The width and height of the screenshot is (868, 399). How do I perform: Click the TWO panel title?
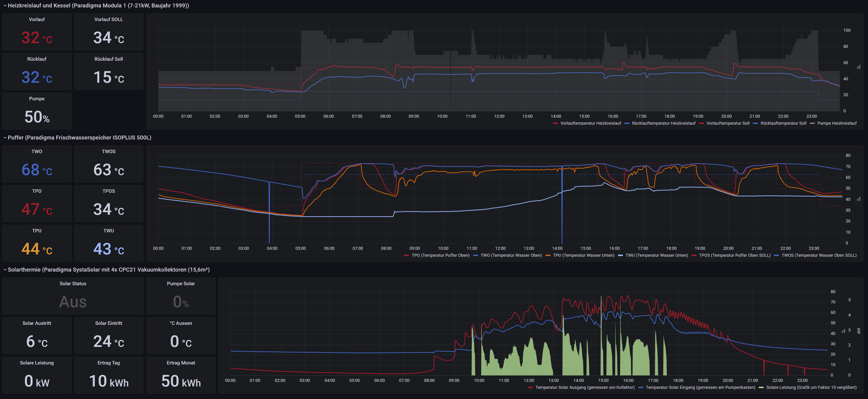[37, 152]
